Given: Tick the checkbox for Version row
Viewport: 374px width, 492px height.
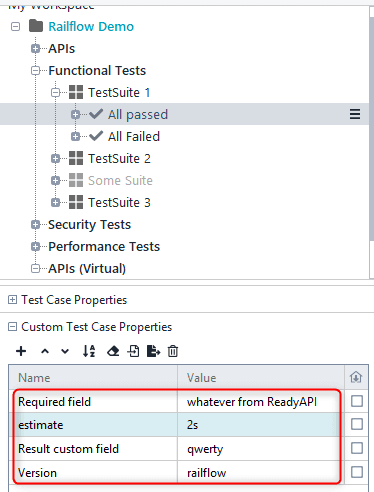Looking at the screenshot, I should coord(357,472).
